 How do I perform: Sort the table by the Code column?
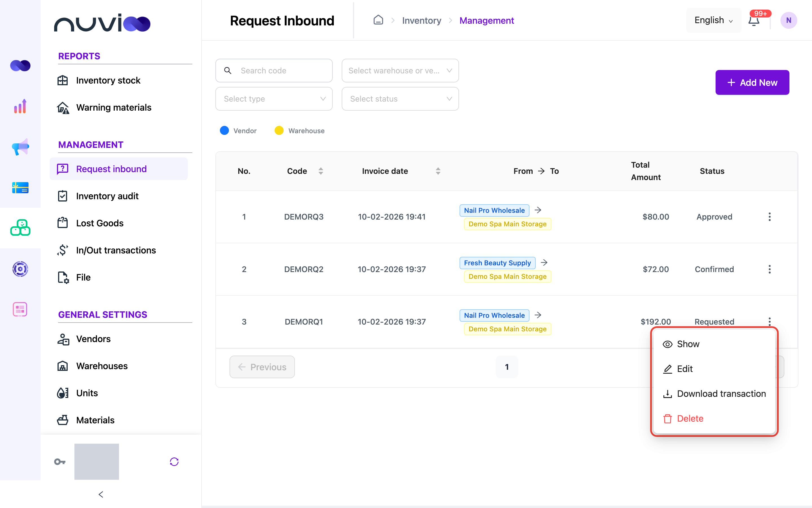[x=321, y=171]
